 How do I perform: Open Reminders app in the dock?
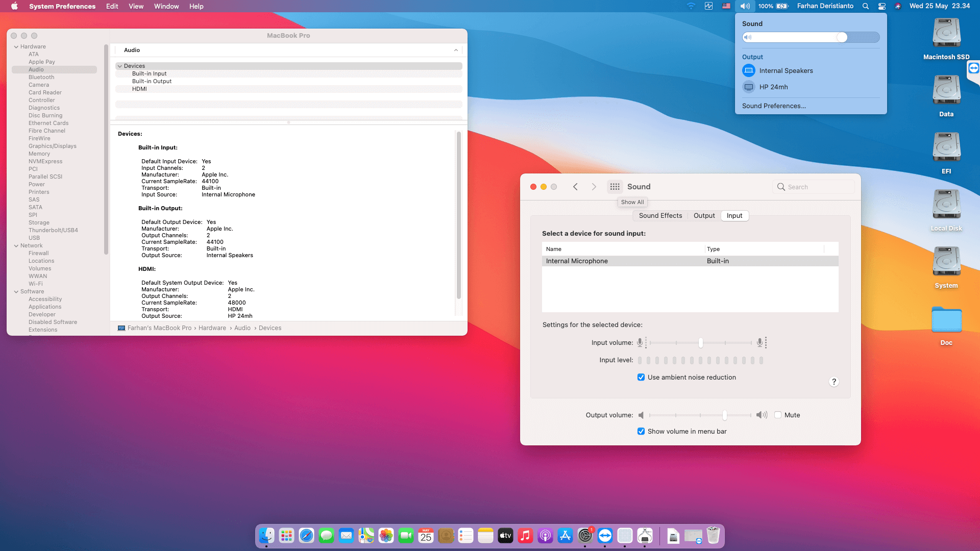(x=465, y=536)
